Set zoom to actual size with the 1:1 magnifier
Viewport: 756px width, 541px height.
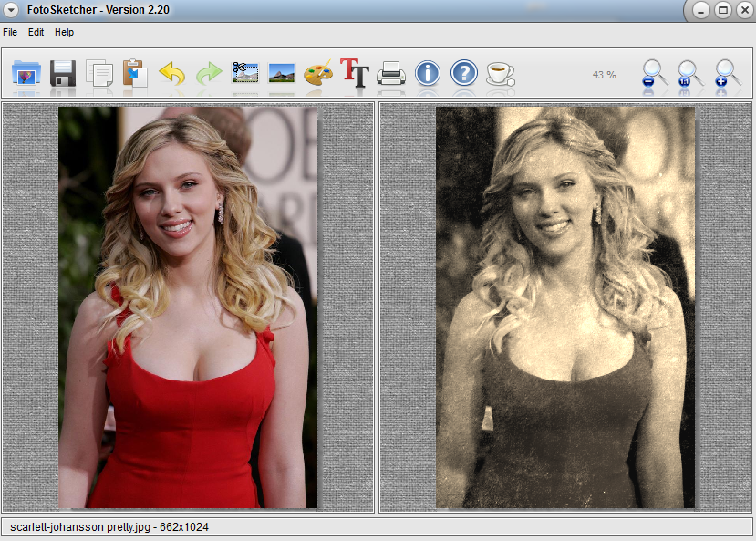(x=690, y=73)
